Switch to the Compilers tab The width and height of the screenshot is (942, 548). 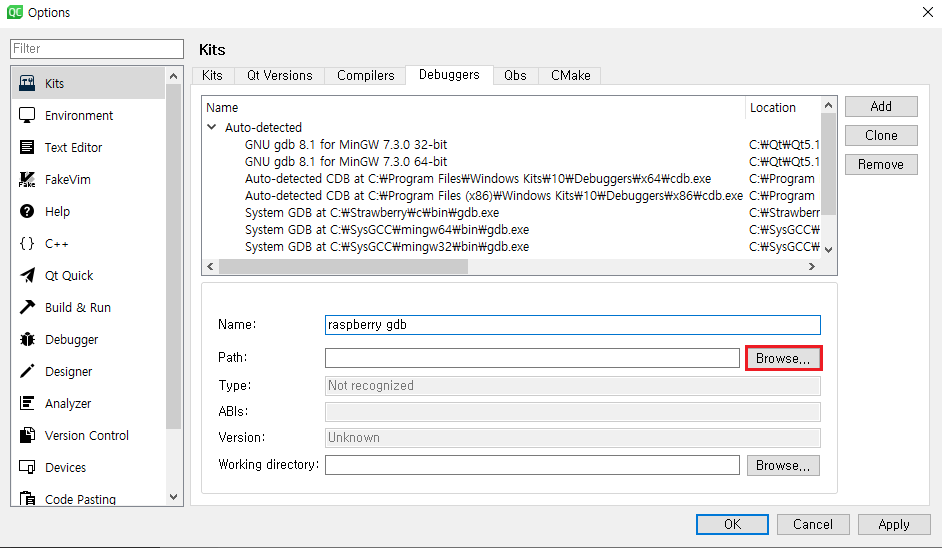pos(365,75)
